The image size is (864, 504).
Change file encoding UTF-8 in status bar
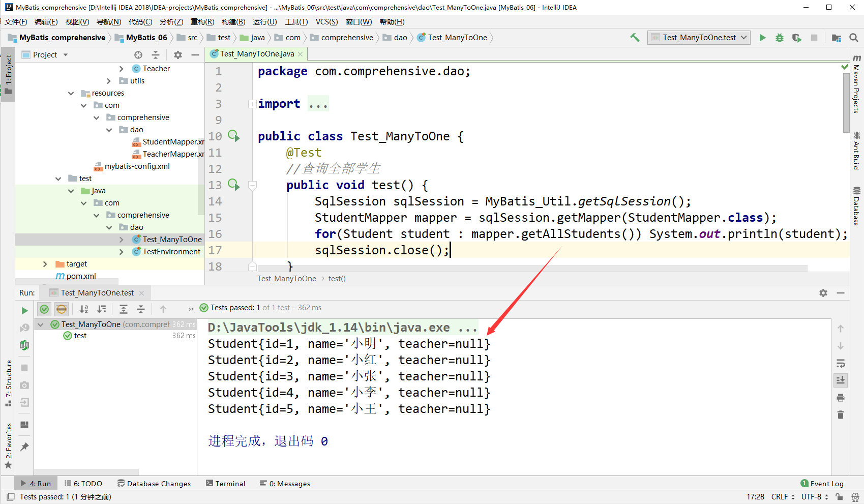coord(815,497)
